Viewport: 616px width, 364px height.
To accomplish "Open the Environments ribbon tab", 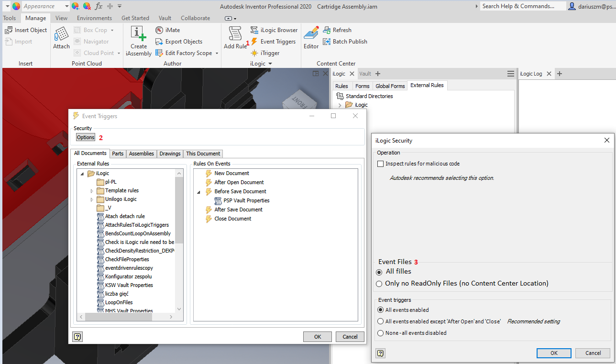I will point(94,18).
